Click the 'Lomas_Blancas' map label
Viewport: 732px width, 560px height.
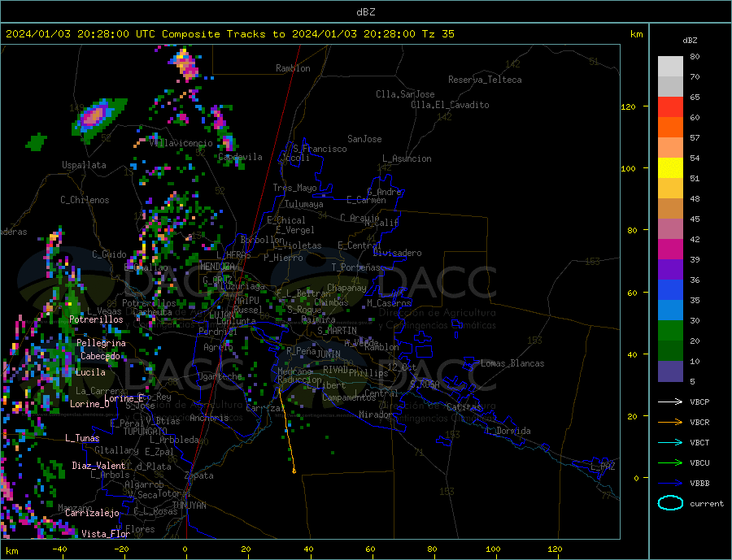click(x=512, y=363)
